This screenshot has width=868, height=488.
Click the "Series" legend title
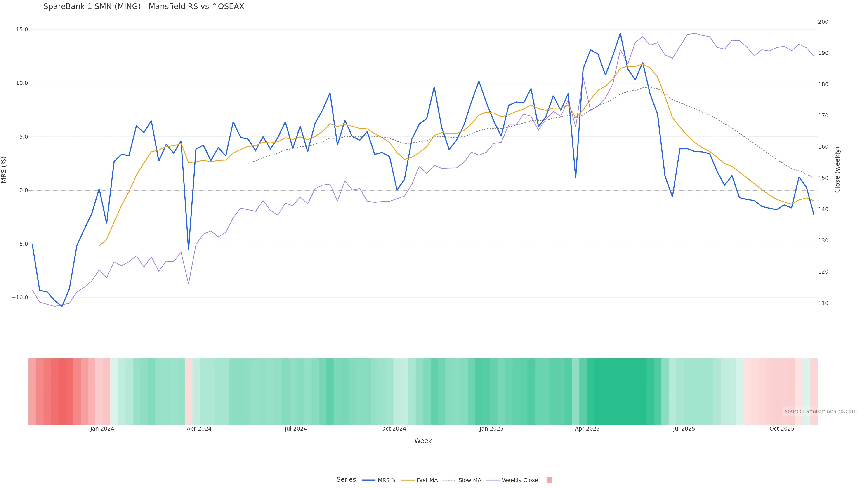[x=346, y=480]
